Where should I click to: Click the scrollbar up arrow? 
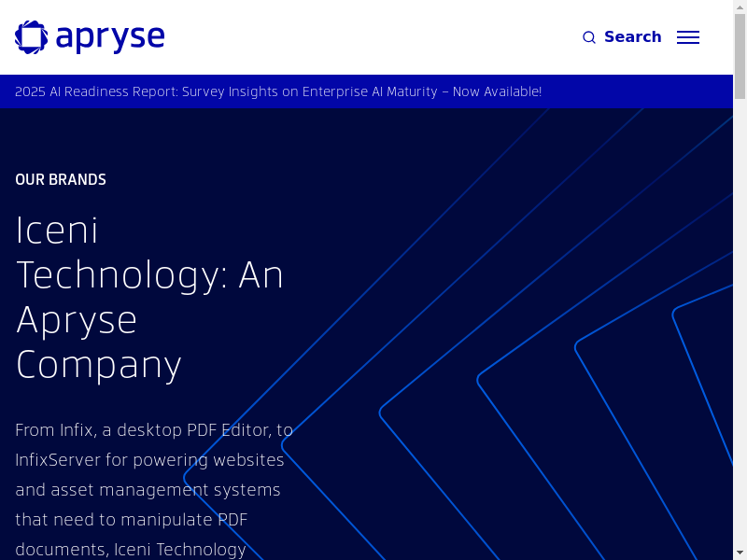tap(740, 6)
